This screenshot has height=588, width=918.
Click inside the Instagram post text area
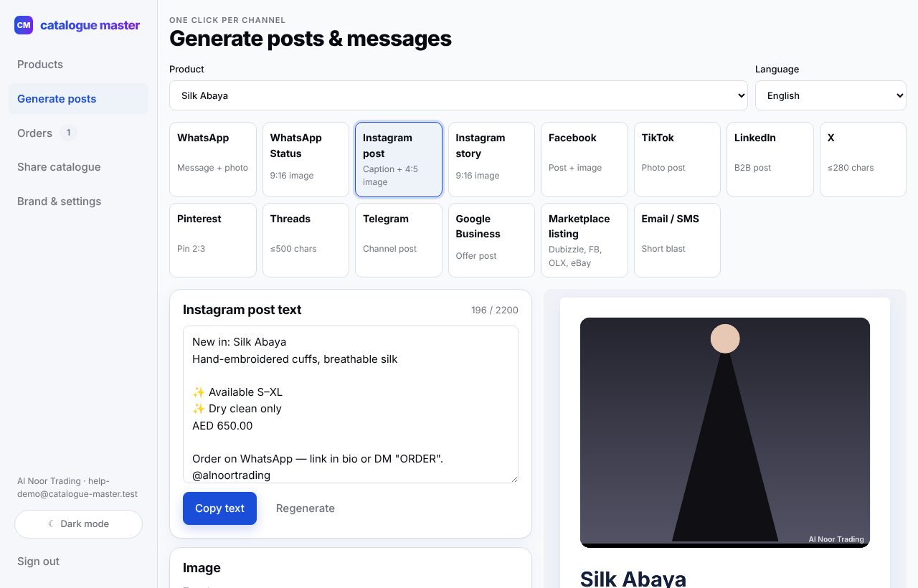(x=351, y=404)
